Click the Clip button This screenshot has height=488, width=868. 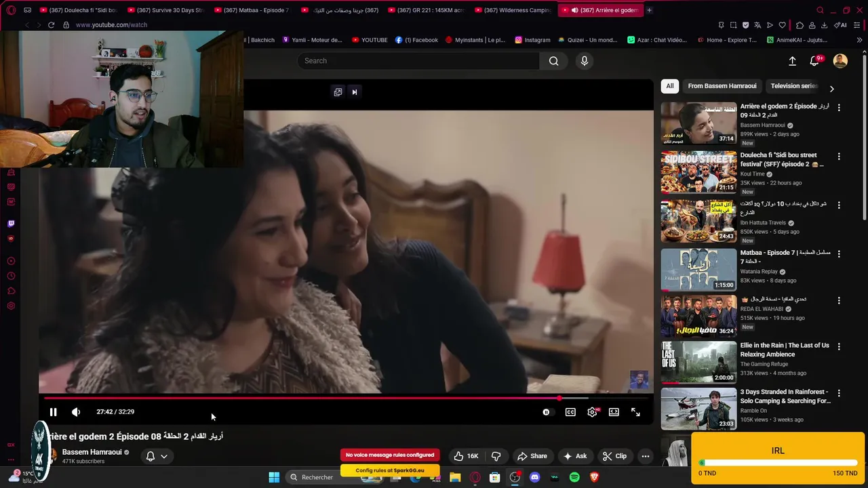coord(614,456)
